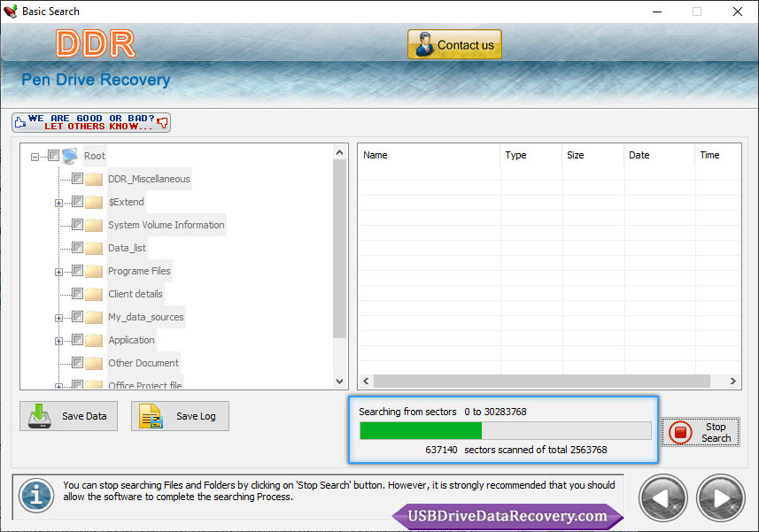Viewport: 759px width, 532px height.
Task: Select the Office Project file folder label
Action: (144, 385)
